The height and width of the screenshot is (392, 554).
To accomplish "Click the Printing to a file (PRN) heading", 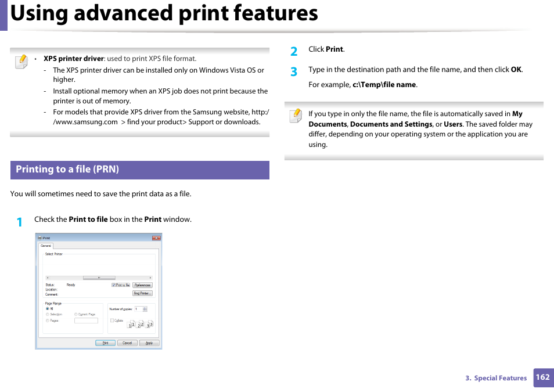I will 67,170.
